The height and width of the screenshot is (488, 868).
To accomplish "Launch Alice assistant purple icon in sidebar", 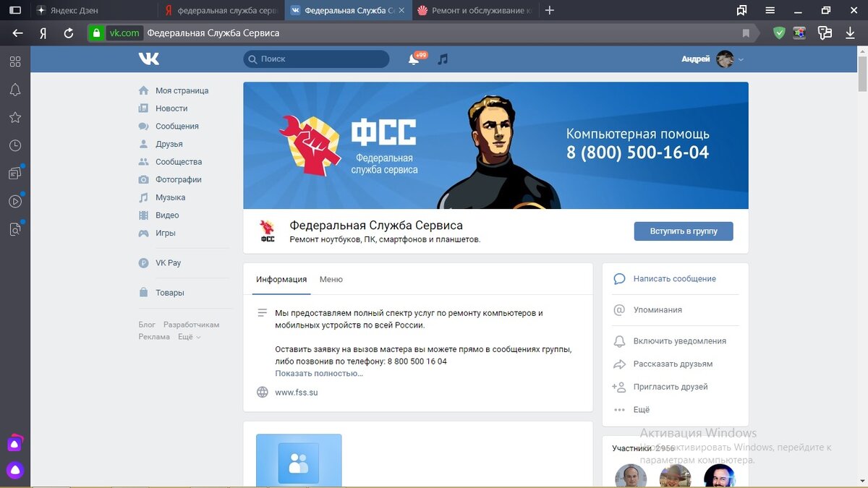I will pos(15,471).
